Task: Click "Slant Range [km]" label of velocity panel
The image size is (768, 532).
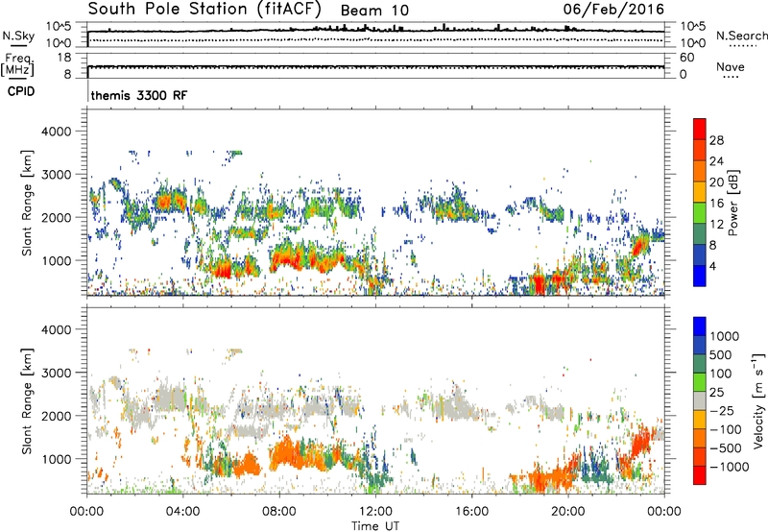Action: (x=27, y=401)
